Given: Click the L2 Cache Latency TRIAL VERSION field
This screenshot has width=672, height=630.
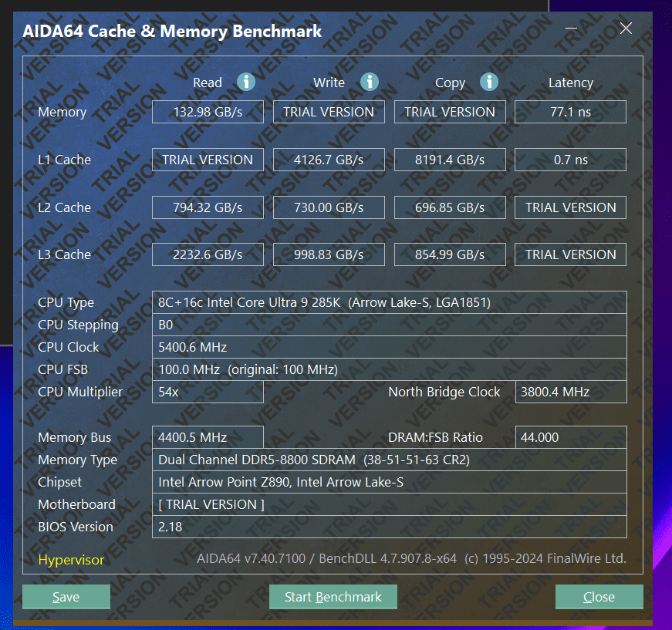Looking at the screenshot, I should 570,207.
